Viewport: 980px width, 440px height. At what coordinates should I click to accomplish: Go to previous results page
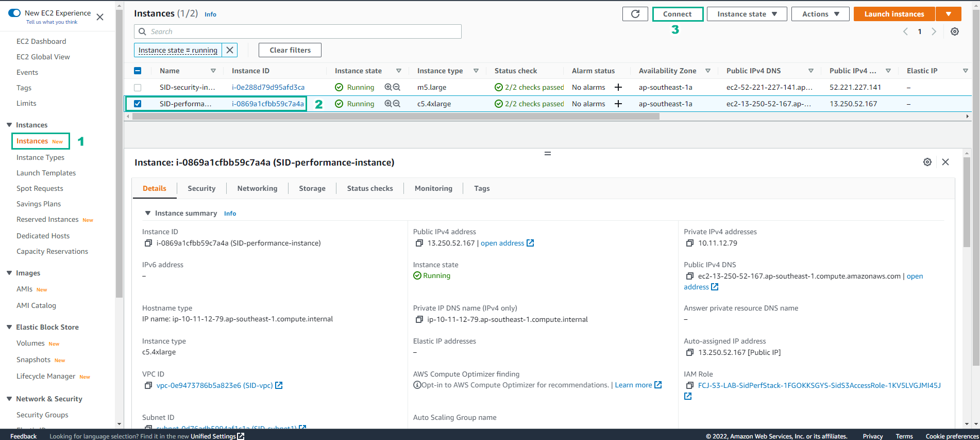point(905,31)
